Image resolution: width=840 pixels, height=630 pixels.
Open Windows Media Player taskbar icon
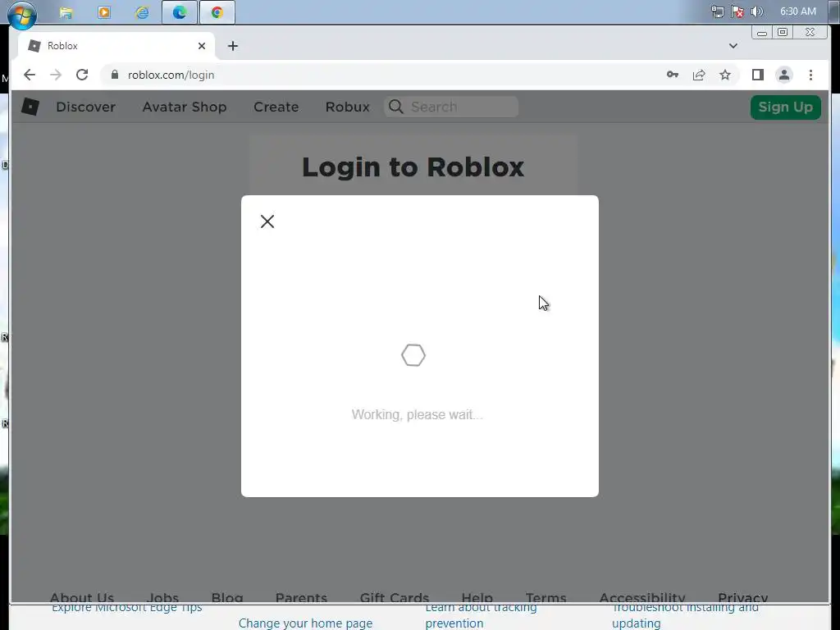(104, 12)
